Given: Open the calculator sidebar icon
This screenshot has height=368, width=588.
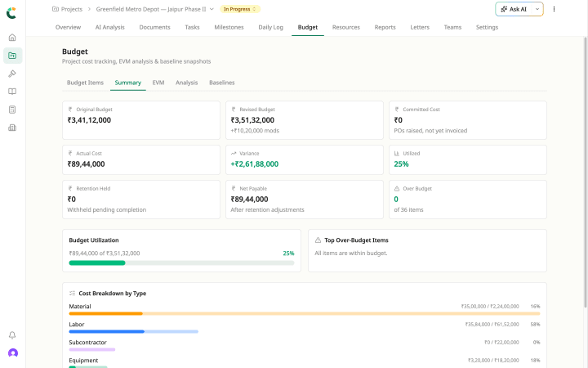Looking at the screenshot, I should [x=12, y=110].
